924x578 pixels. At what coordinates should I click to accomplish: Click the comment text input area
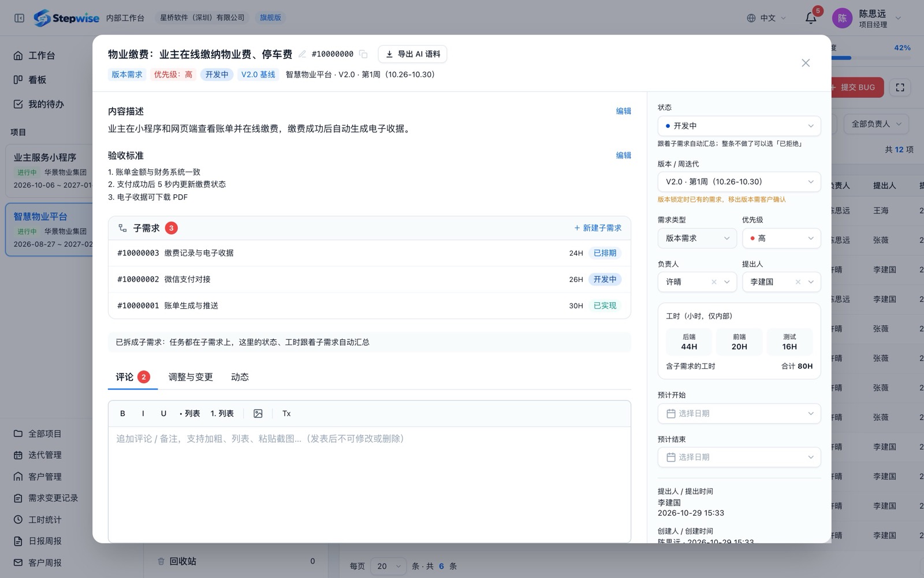coord(370,484)
